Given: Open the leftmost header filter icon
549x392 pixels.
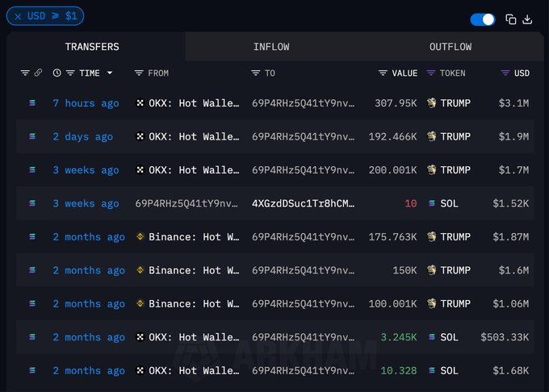Looking at the screenshot, I should [25, 73].
